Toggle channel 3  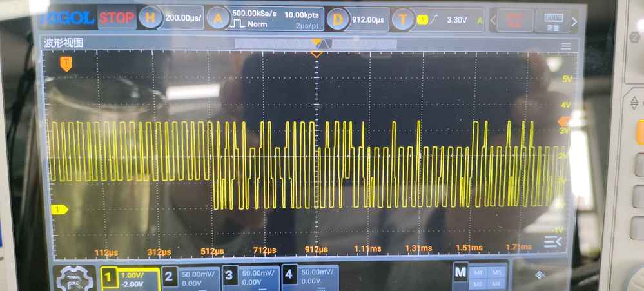pos(229,277)
